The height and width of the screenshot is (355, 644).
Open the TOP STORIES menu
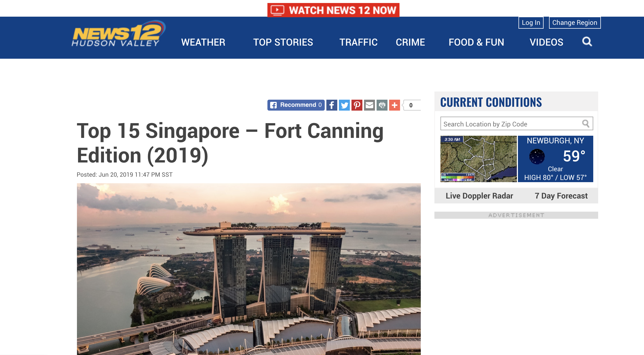283,42
